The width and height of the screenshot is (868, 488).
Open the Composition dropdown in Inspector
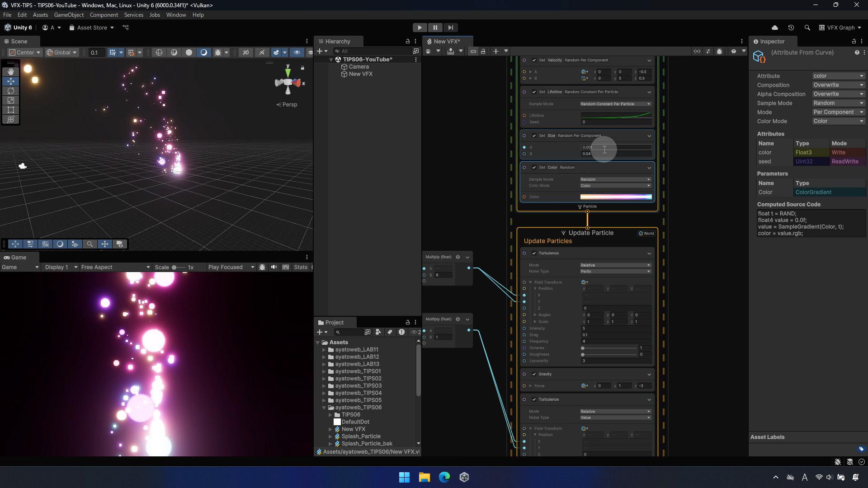click(838, 85)
